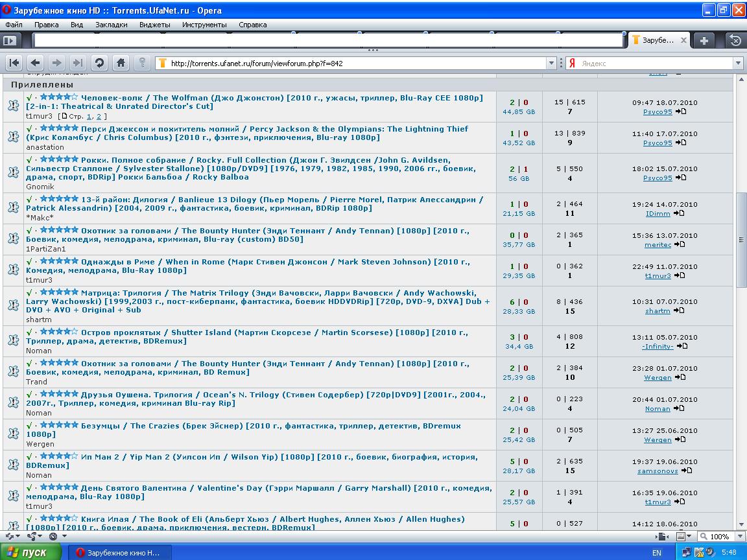Image resolution: width=747 pixels, height=560 pixels.
Task: Open user -Infinity- last post link
Action: tap(658, 346)
